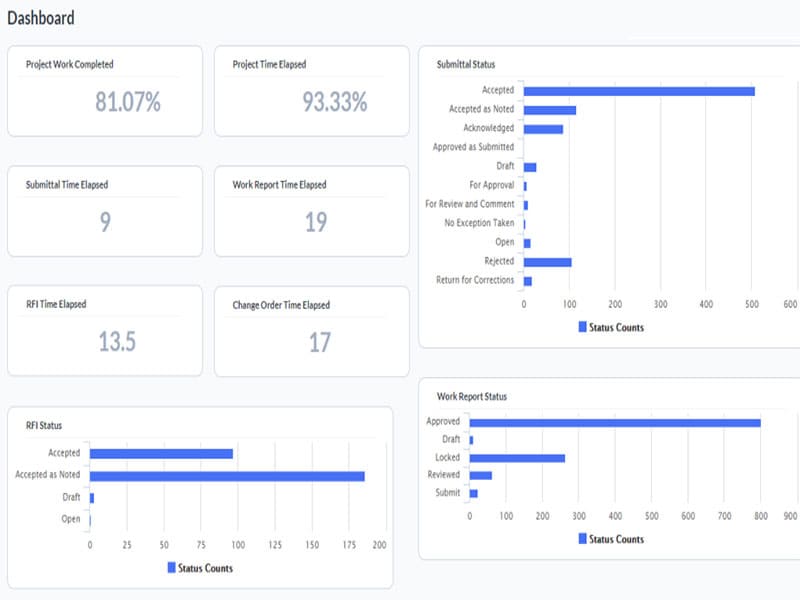Click the Accepted bar in RFI Status

(161, 454)
